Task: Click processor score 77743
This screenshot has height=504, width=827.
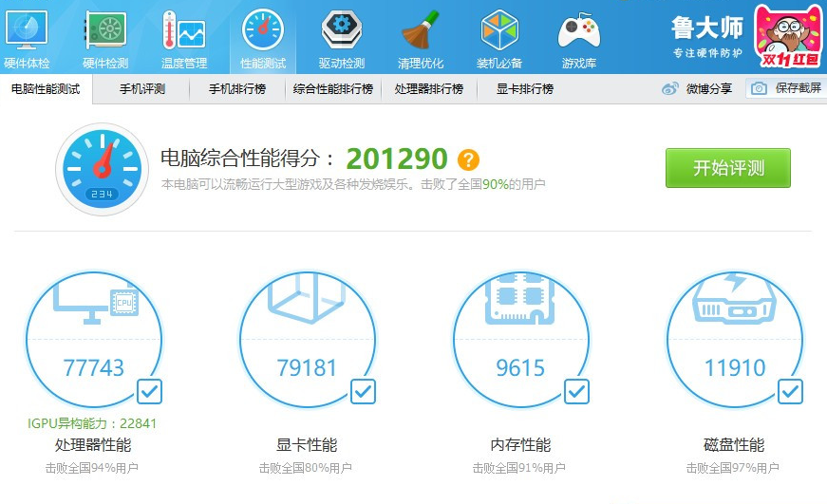Action: pos(93,368)
